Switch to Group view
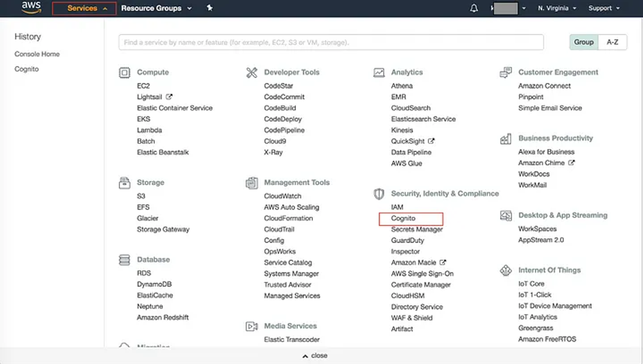This screenshot has width=643, height=364. [x=584, y=42]
